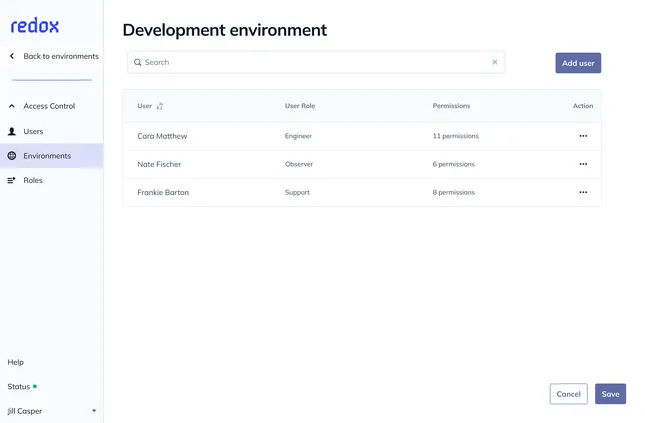Click the 6 permissions cell

(x=453, y=164)
